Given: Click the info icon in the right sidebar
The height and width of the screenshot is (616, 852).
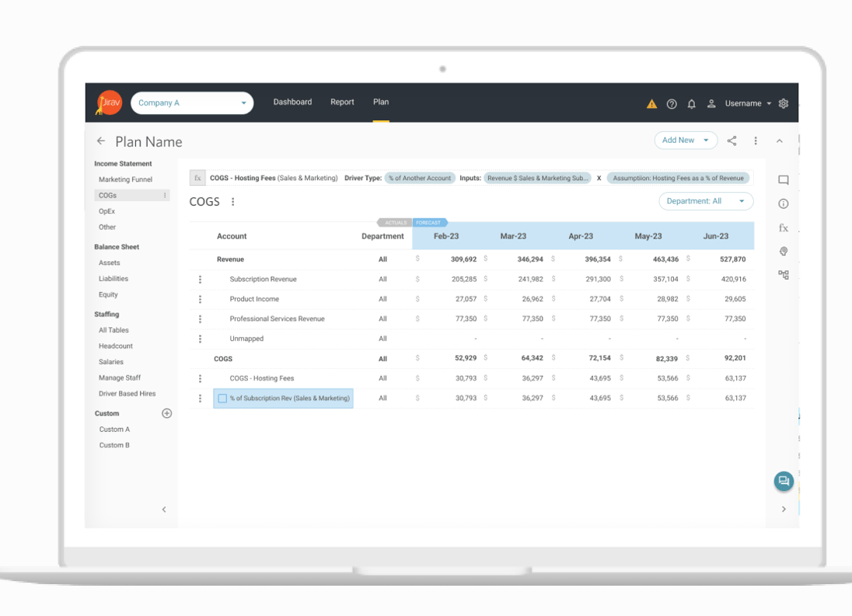Looking at the screenshot, I should coord(784,204).
